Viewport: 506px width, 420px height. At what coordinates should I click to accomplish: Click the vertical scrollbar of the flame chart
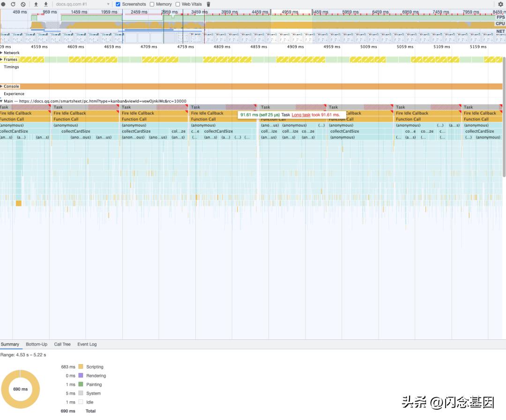pos(504,117)
